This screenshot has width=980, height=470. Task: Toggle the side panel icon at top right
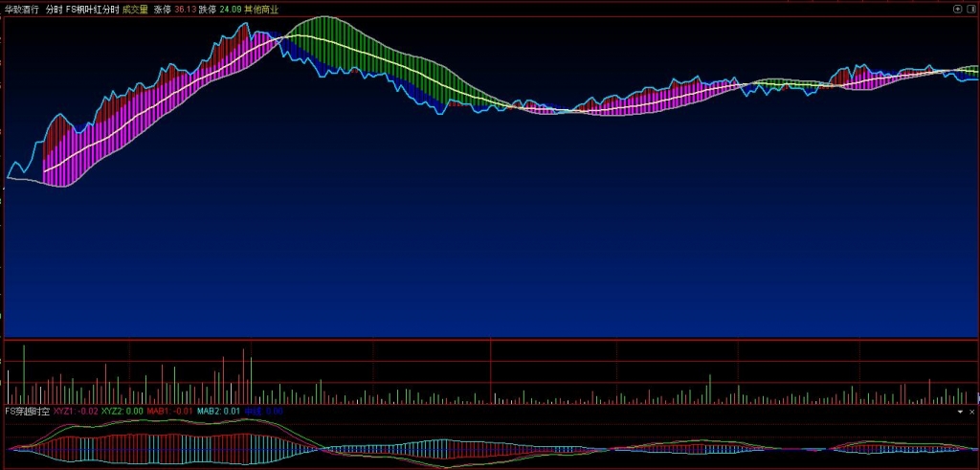[x=970, y=9]
